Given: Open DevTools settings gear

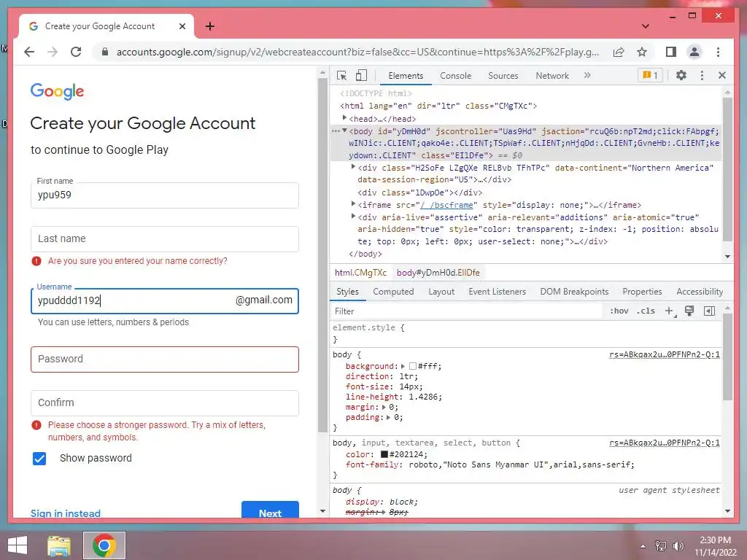Looking at the screenshot, I should [x=681, y=75].
